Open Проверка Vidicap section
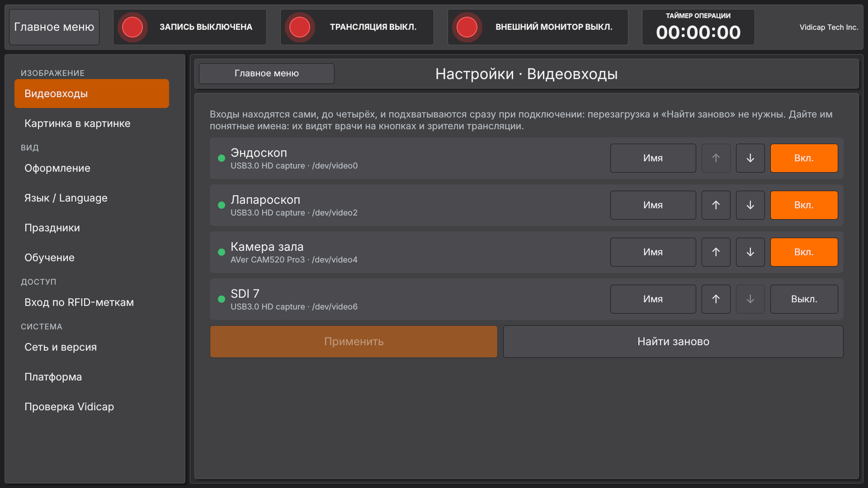868x488 pixels. pos(92,407)
